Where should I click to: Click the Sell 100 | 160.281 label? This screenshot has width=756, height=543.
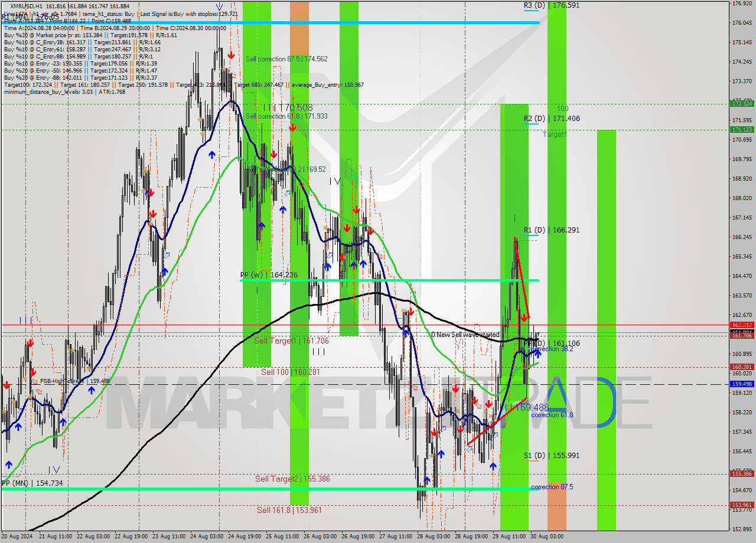(290, 372)
